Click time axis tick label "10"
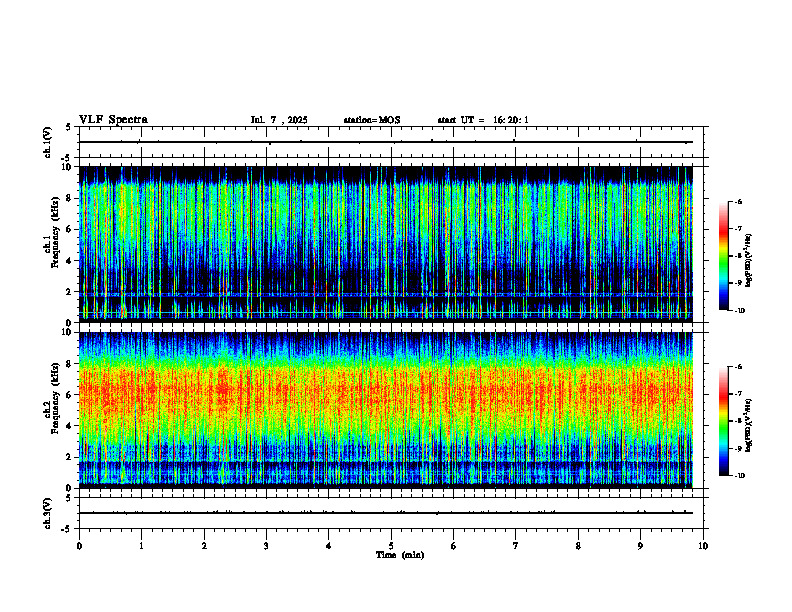792x612 pixels. tap(703, 546)
